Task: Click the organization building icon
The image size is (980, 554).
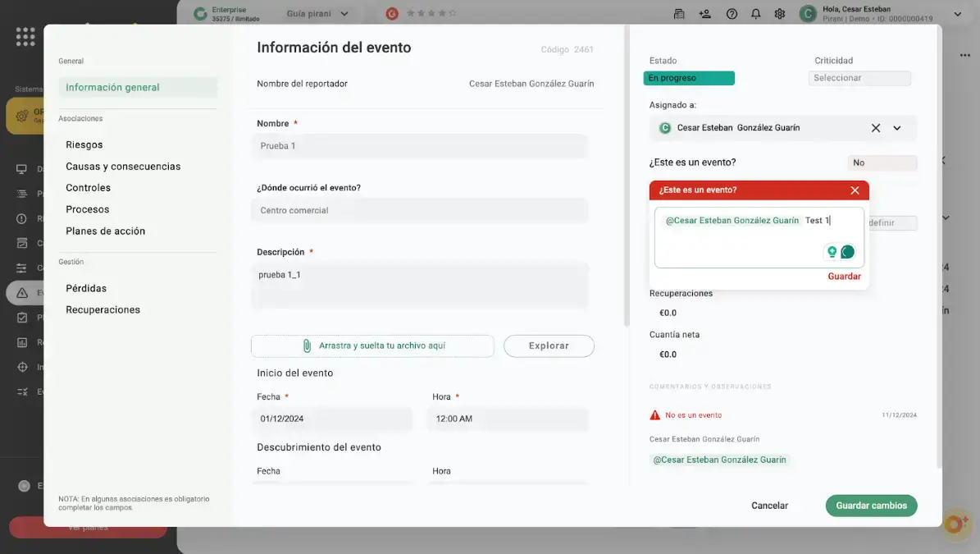Action: [x=679, y=14]
